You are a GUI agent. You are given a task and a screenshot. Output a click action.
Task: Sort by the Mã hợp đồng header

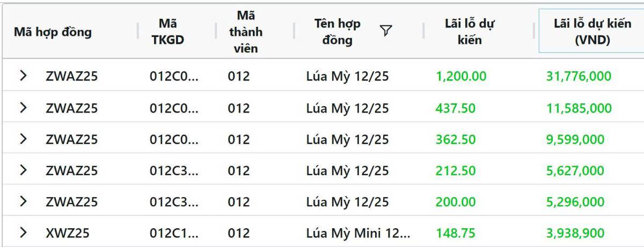[x=53, y=32]
